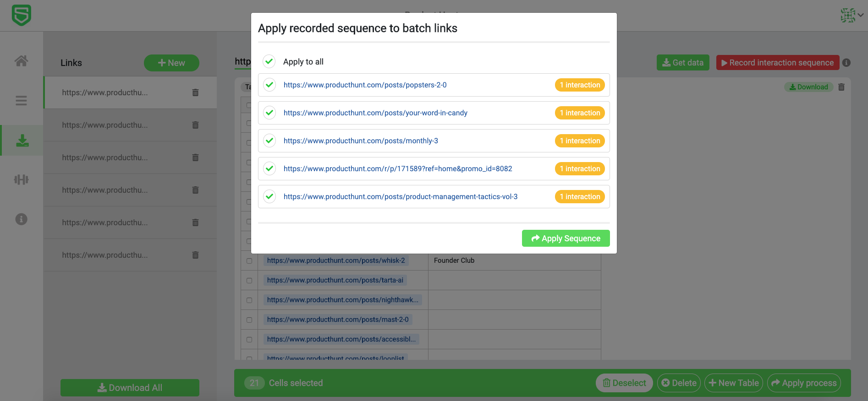Open the info circle icon in the sidebar
Image resolution: width=868 pixels, height=401 pixels.
(21, 219)
